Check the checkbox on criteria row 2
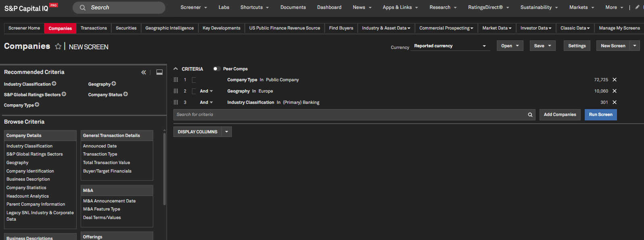 coord(194,91)
